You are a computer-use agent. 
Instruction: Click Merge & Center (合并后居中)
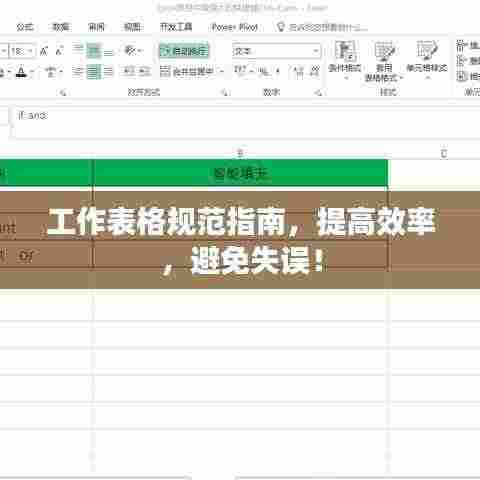click(187, 71)
